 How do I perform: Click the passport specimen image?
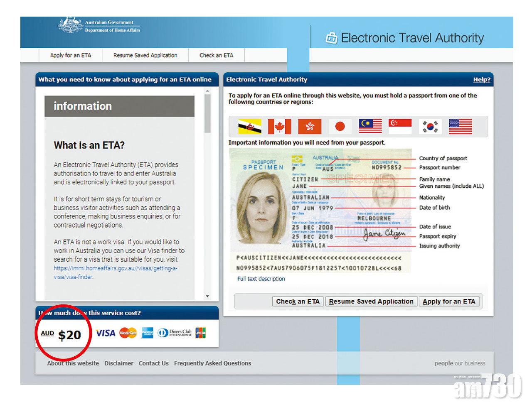(320, 211)
